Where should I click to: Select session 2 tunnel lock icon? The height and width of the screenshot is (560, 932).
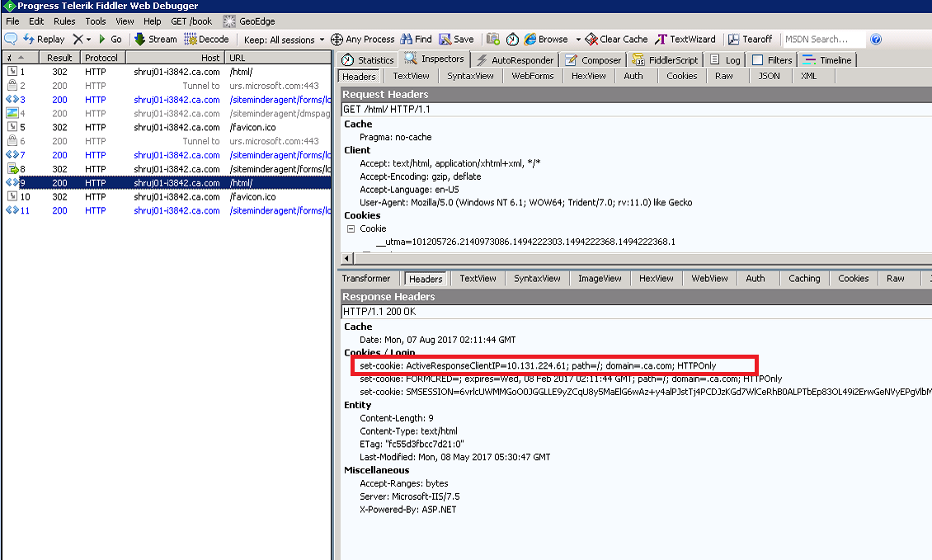click(x=12, y=86)
